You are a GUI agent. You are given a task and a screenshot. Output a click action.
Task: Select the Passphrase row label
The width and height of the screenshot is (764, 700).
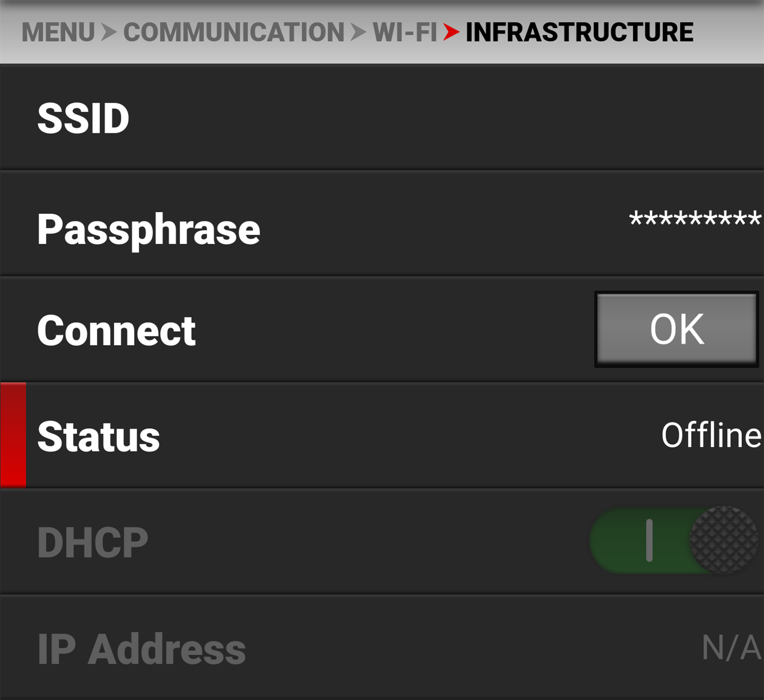coord(148,230)
